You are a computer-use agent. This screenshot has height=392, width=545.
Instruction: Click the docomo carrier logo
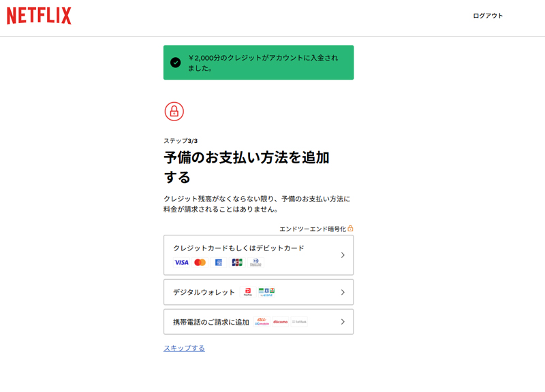pyautogui.click(x=280, y=322)
